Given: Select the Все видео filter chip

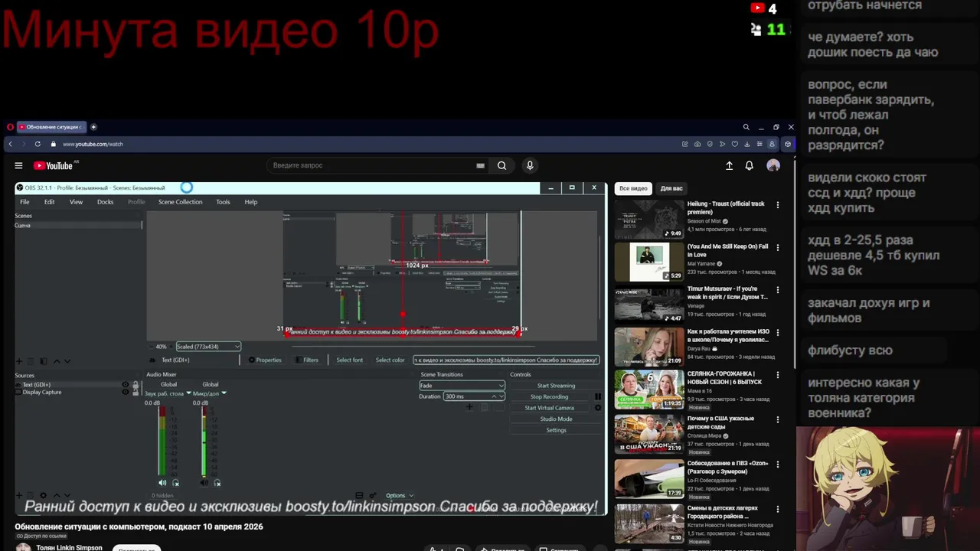Looking at the screenshot, I should coord(633,188).
